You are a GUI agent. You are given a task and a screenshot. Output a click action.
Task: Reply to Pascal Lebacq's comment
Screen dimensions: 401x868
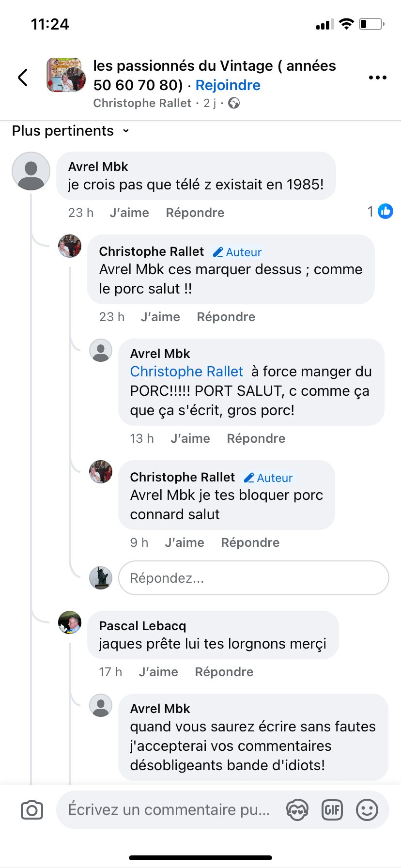224,672
